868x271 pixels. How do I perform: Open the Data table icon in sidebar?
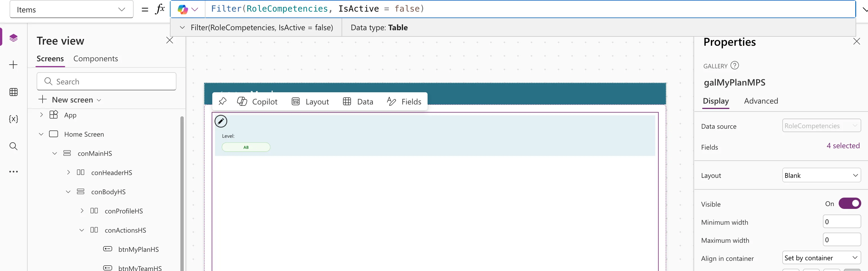(x=14, y=92)
